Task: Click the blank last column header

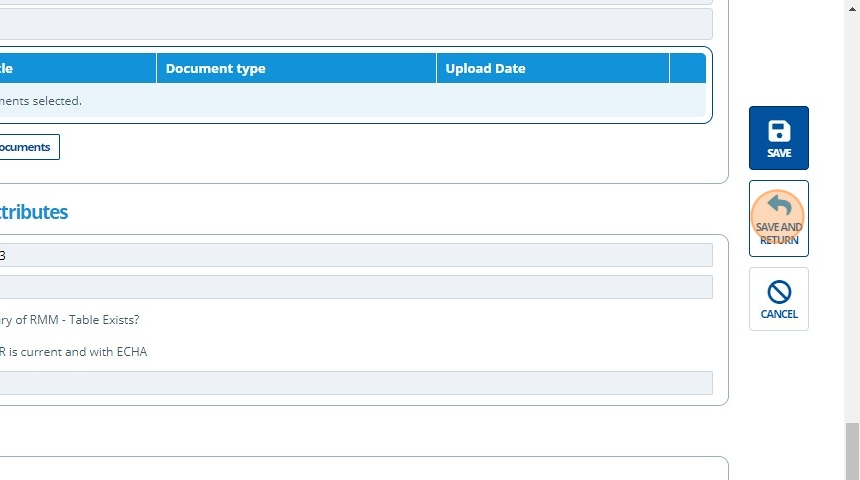Action: (x=687, y=68)
